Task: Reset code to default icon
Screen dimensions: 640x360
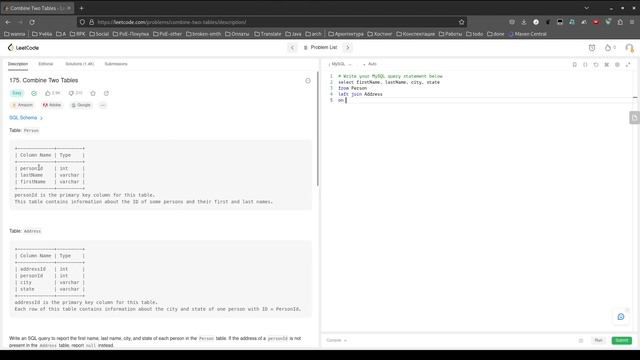Action: coord(596,64)
